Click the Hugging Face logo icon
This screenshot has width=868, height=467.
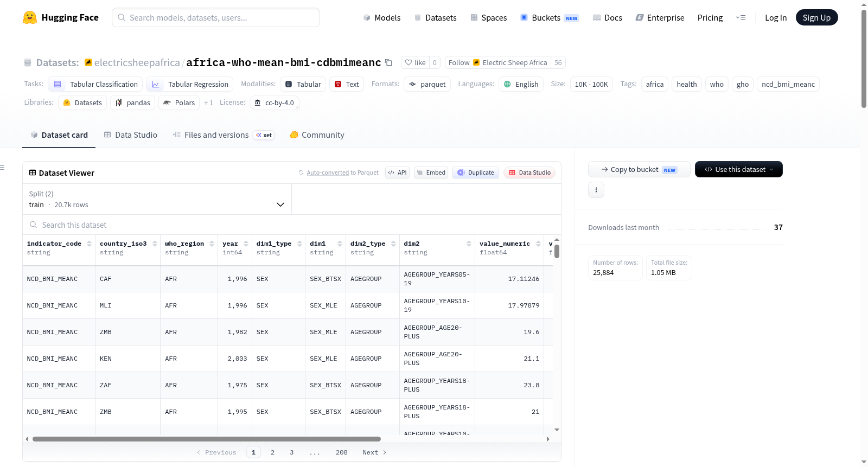pos(30,17)
